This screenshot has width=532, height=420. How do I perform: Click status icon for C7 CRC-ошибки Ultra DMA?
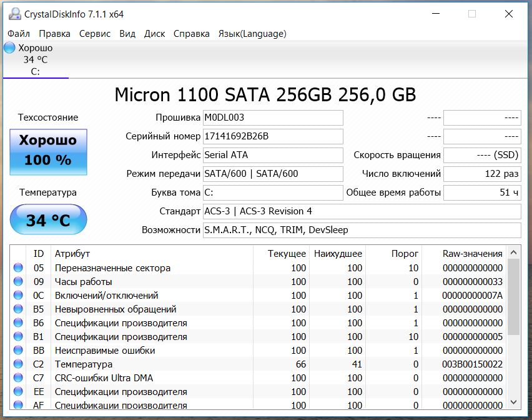18,377
